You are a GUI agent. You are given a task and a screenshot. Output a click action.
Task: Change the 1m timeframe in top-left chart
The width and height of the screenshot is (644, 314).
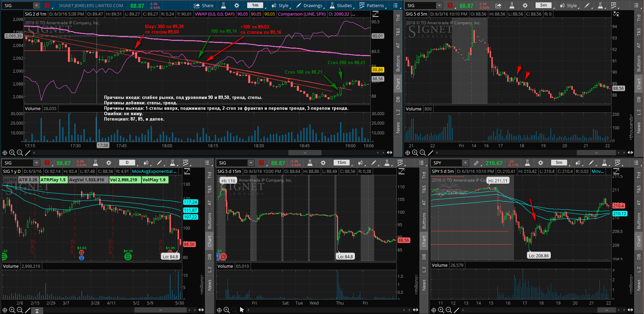point(255,5)
